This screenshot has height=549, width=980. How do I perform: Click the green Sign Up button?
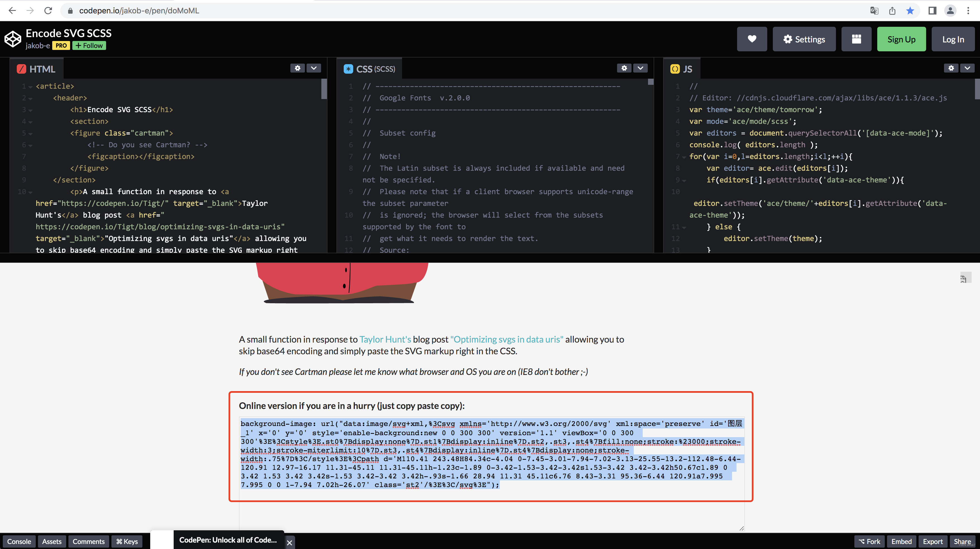tap(901, 39)
